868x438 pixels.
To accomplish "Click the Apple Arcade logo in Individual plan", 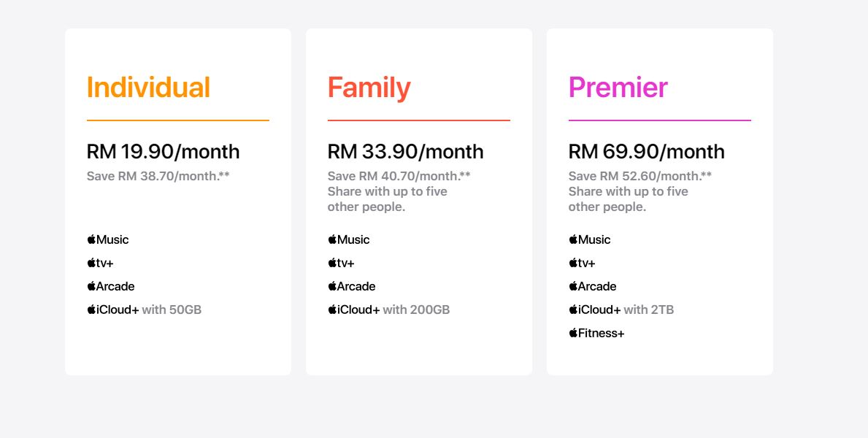I will [111, 286].
